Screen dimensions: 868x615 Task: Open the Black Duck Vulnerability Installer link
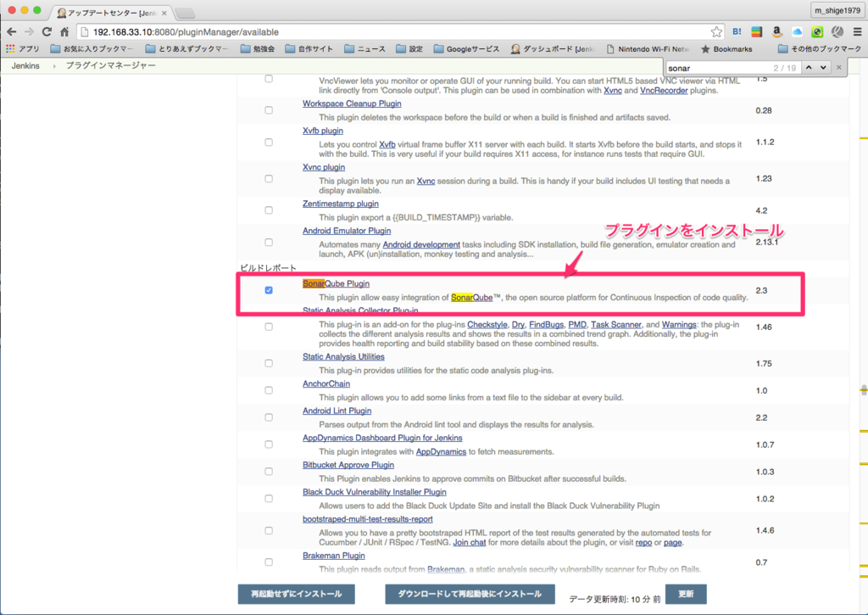click(374, 492)
